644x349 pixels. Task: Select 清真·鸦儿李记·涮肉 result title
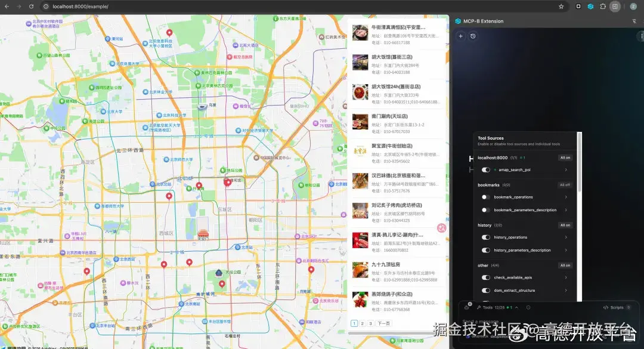pyautogui.click(x=397, y=234)
